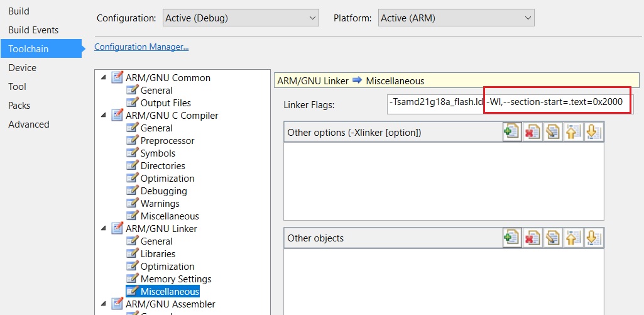Select Libraries under Linker
The width and height of the screenshot is (644, 315).
click(158, 254)
